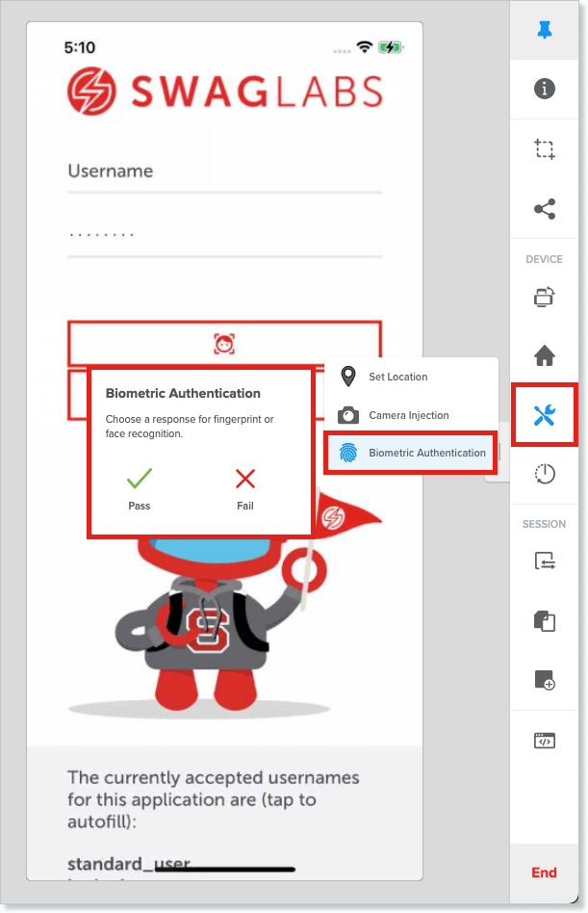Click the share session icon
This screenshot has width=588, height=913.
click(545, 209)
